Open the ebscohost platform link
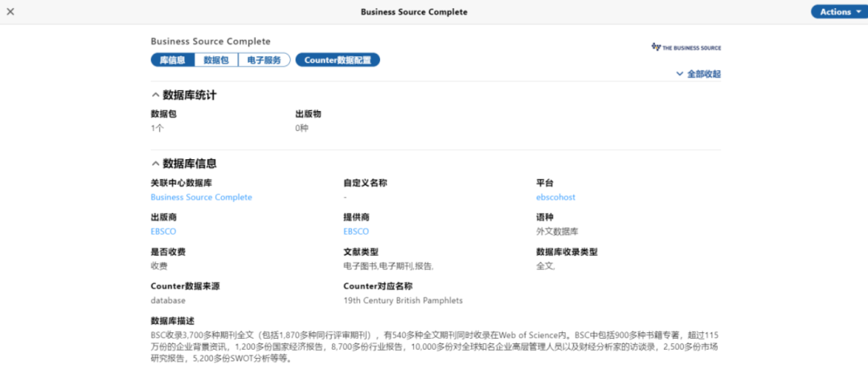Viewport: 868px width, 378px height. [556, 197]
